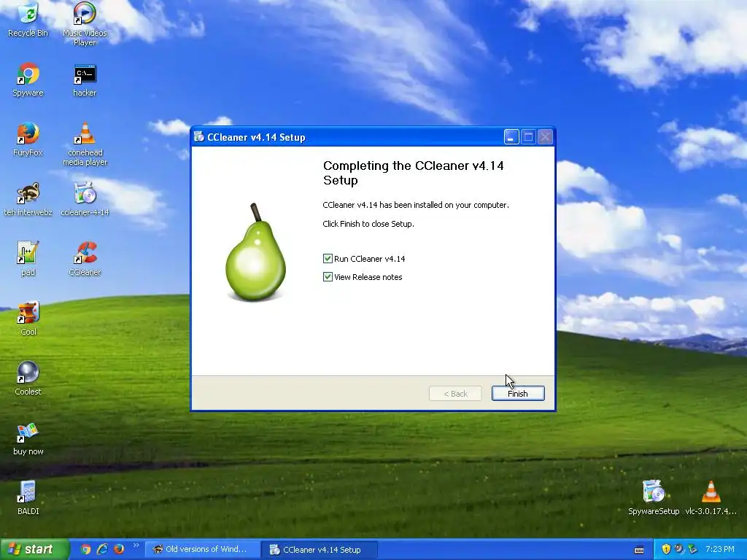
Task: Uncheck Run CCleaner v4.14 checkbox
Action: [328, 259]
